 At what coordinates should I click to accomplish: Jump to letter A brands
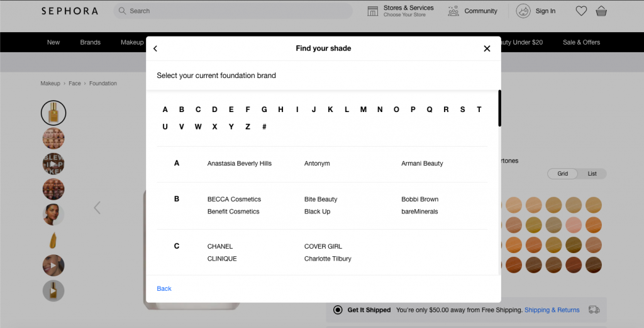(165, 110)
